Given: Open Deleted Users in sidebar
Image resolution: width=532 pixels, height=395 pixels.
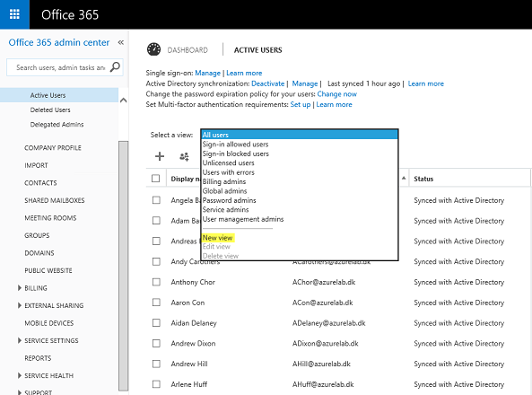Looking at the screenshot, I should click(x=50, y=110).
